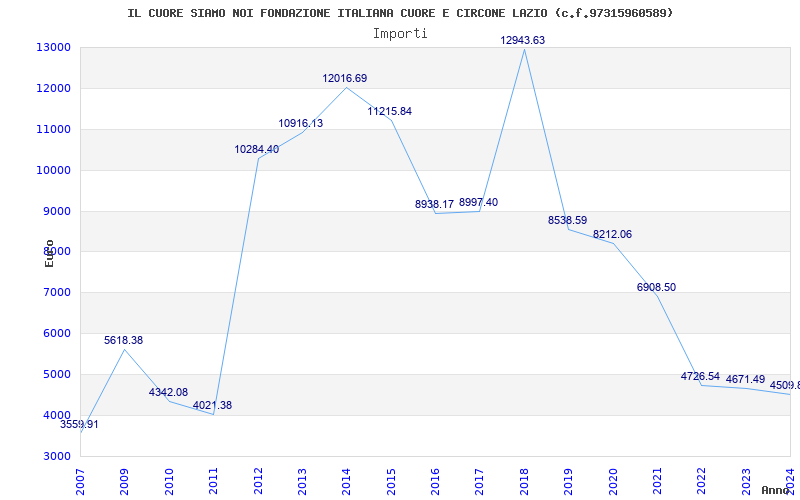Viewport: 800px width, 500px height.
Task: Select the chart title about Fondazione Italiana Cuore
Action: click(401, 13)
